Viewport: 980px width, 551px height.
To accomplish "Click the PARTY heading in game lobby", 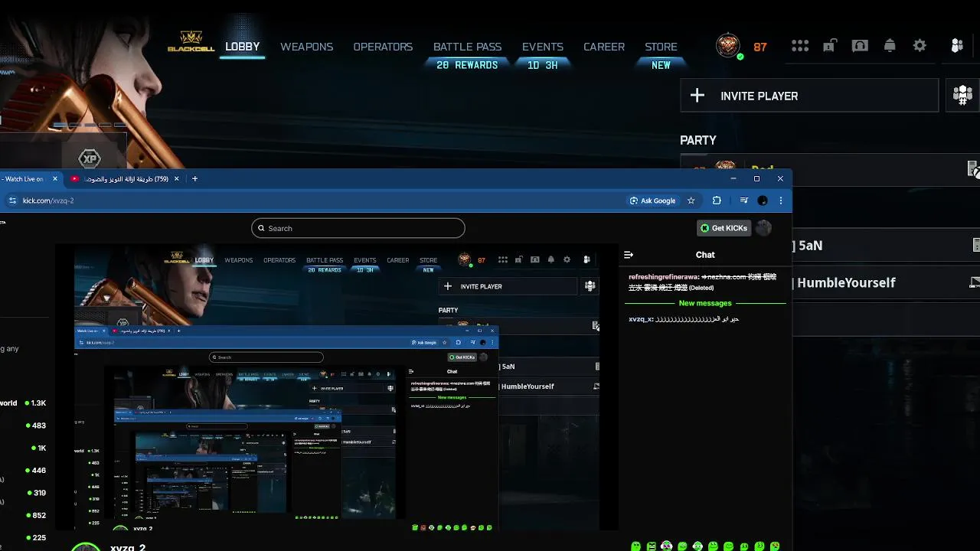I will pyautogui.click(x=698, y=140).
